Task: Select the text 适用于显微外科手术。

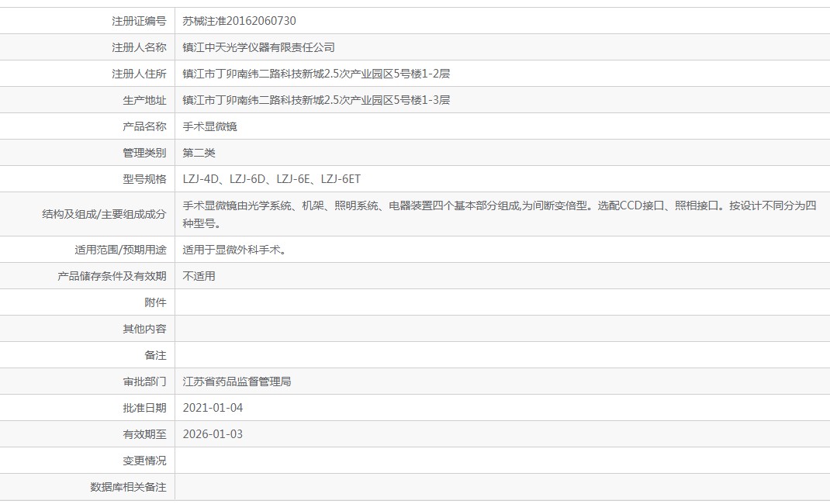Action: pos(234,250)
